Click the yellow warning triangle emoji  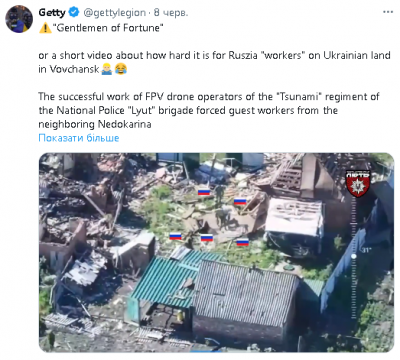click(45, 28)
